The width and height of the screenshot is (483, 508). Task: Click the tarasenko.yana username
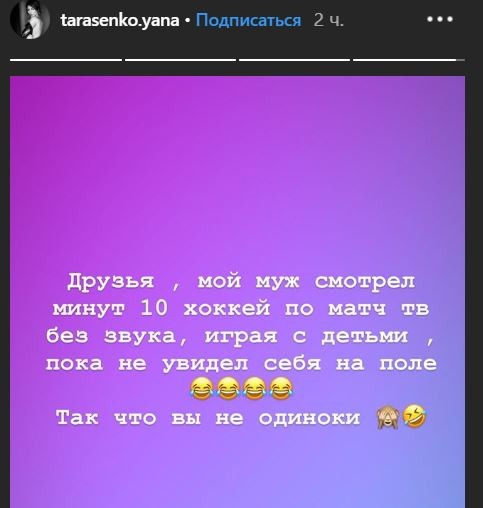pos(120,21)
